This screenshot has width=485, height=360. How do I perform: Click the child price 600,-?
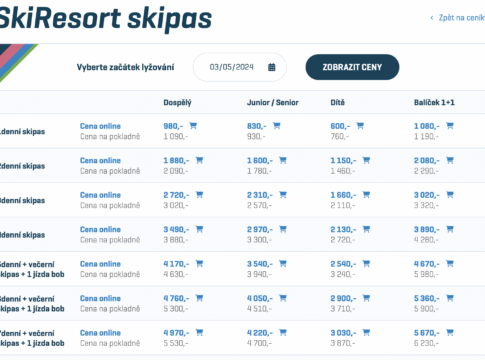click(340, 126)
